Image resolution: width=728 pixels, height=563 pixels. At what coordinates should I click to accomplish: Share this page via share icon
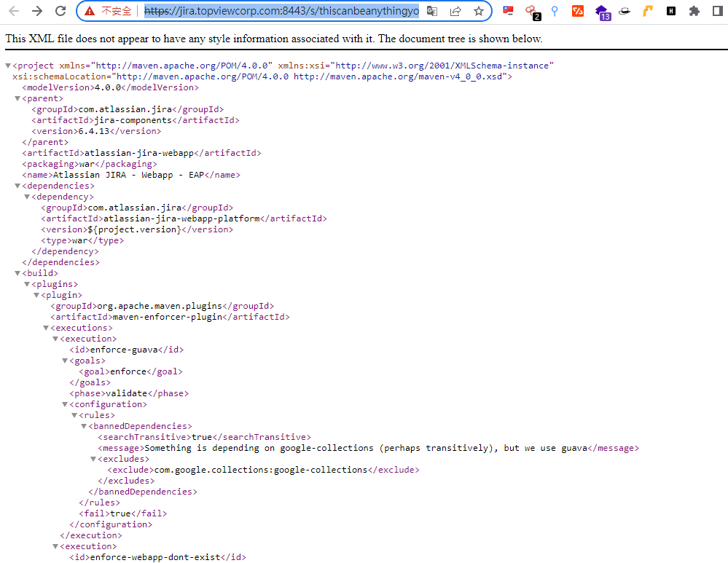click(455, 11)
